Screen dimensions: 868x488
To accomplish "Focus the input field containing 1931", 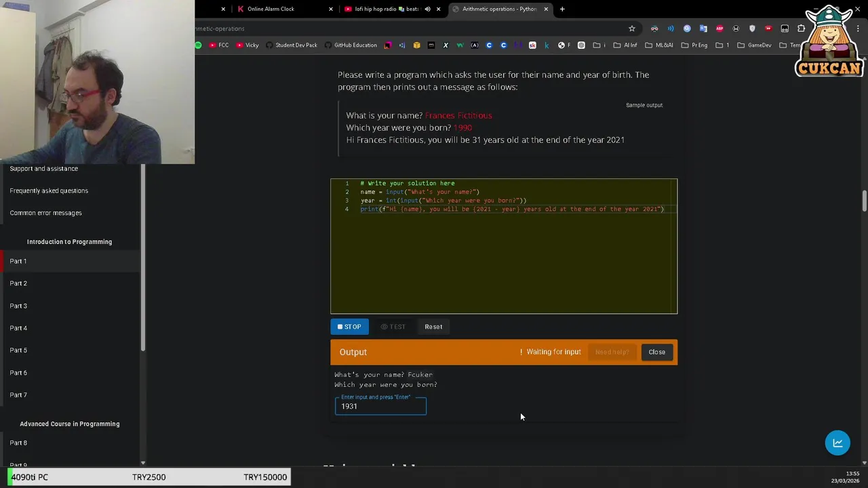I will click(380, 406).
